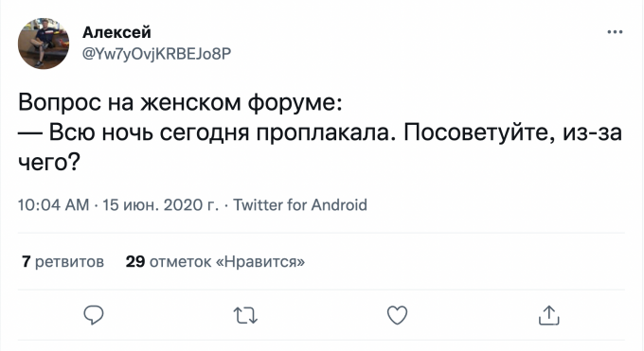Click the 10:04 AM timestamp
The height and width of the screenshot is (351, 644).
pyautogui.click(x=53, y=204)
